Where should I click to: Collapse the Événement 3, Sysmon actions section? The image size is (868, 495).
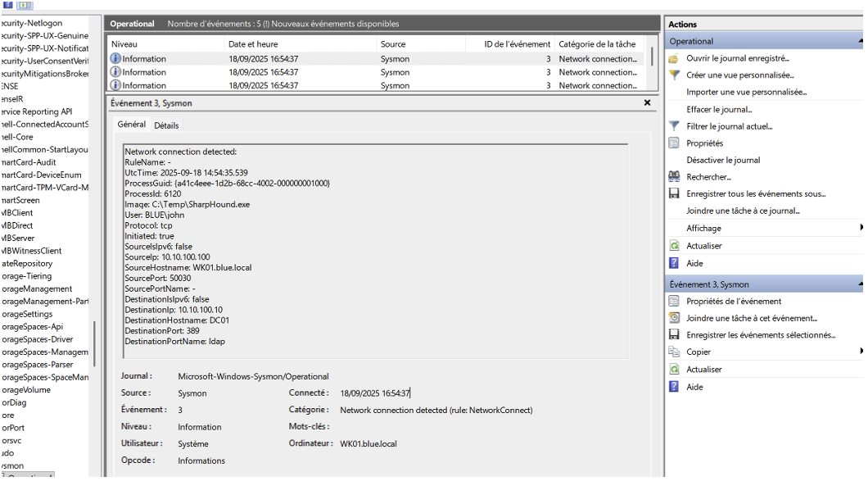coord(861,284)
